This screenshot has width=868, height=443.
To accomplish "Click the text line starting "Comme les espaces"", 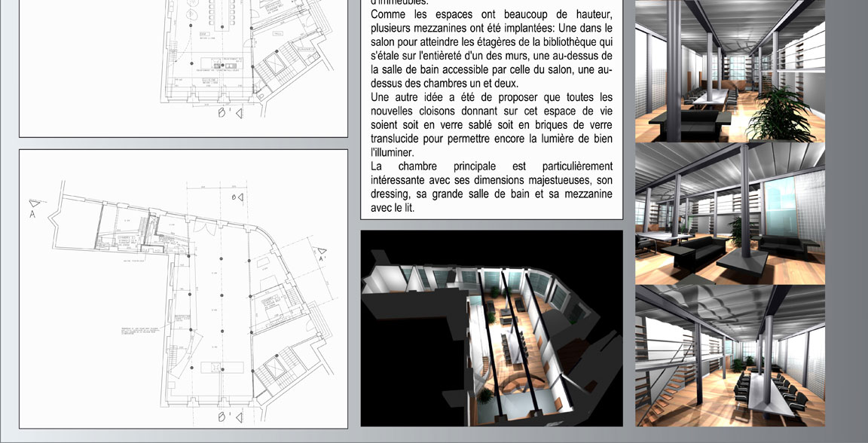I will tap(491, 14).
